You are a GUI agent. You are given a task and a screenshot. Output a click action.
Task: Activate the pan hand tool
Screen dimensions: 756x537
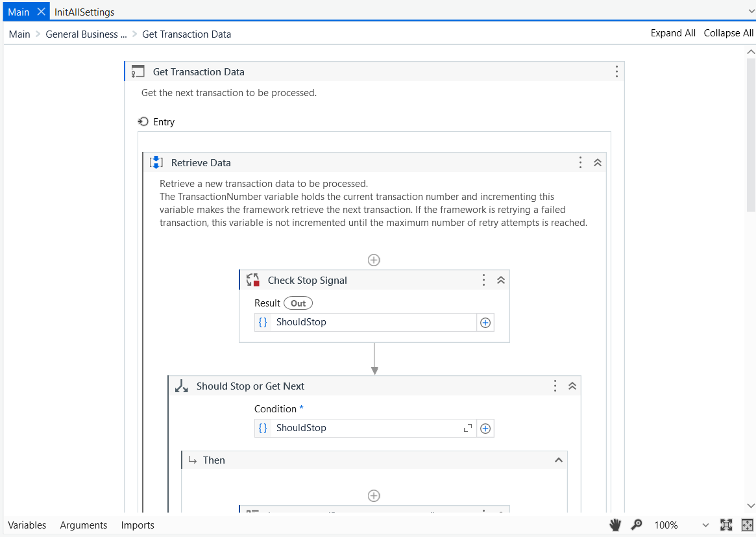pyautogui.click(x=615, y=525)
